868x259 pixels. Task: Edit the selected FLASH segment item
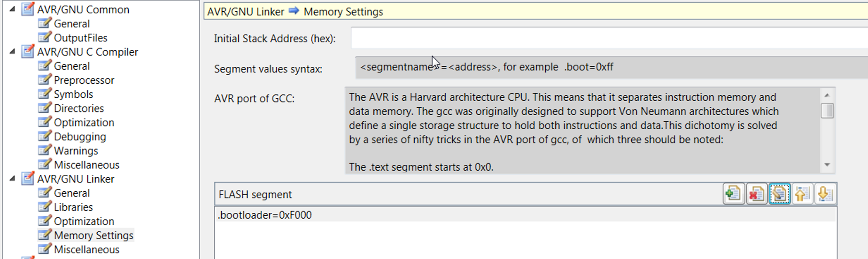pos(779,194)
